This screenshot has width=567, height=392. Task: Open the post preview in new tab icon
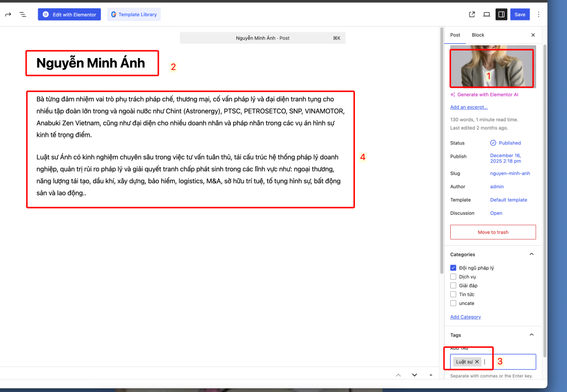pyautogui.click(x=472, y=14)
